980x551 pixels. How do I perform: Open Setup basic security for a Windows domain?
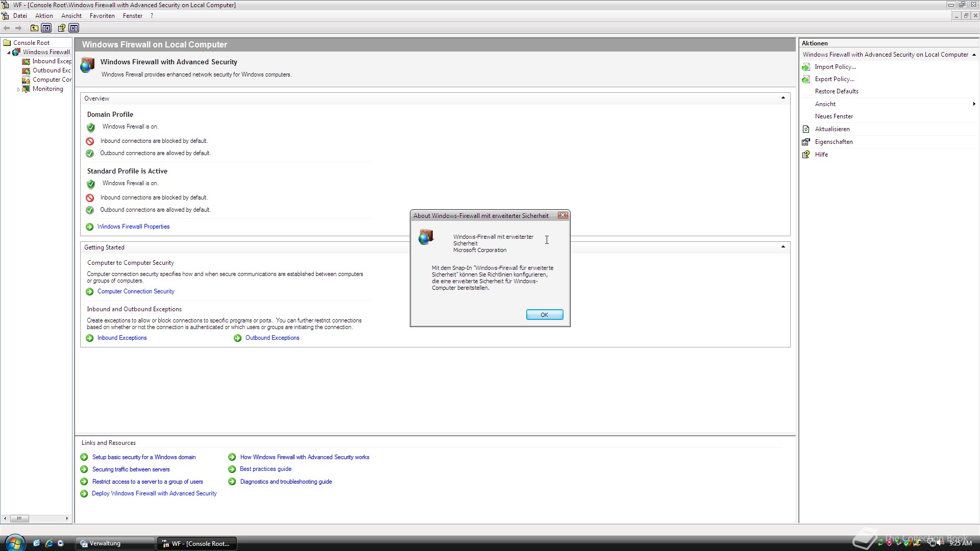(144, 457)
